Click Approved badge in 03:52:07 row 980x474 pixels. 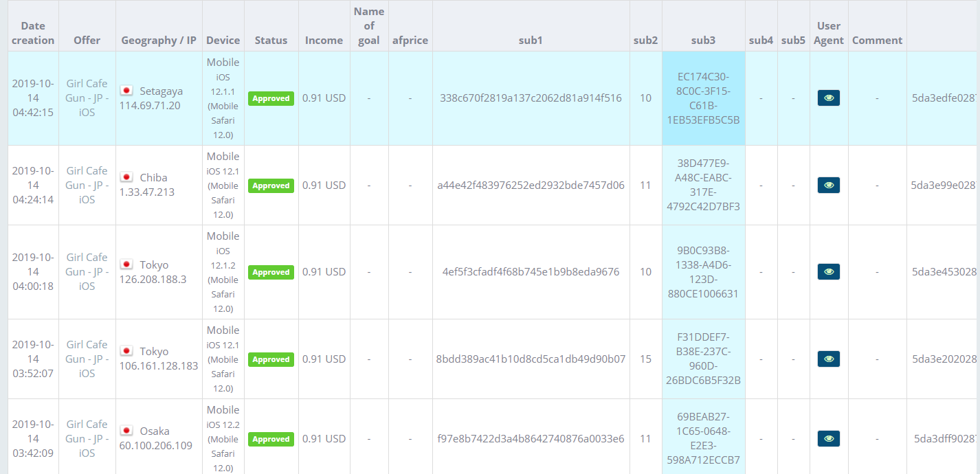click(x=271, y=359)
